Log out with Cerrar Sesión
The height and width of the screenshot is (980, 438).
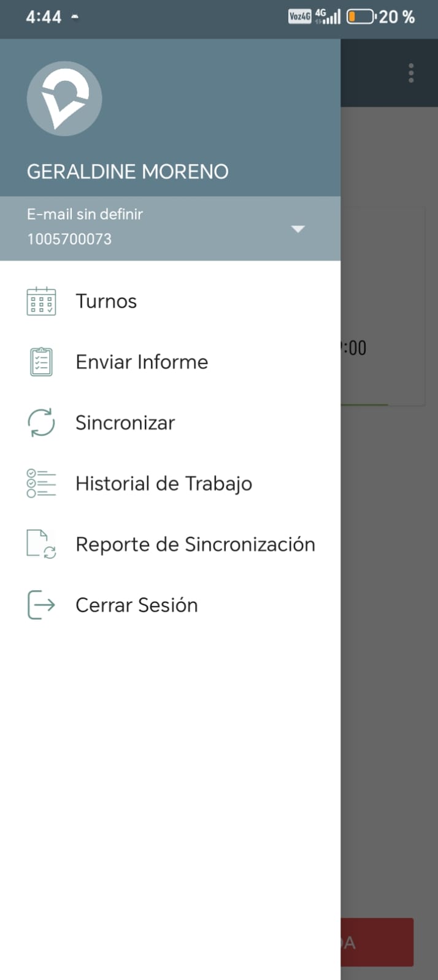(137, 605)
